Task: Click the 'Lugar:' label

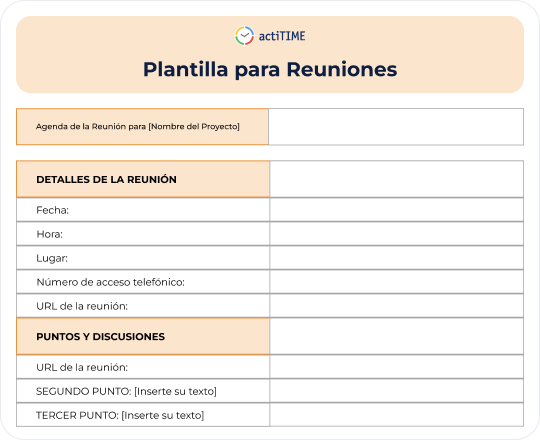Action: point(52,258)
